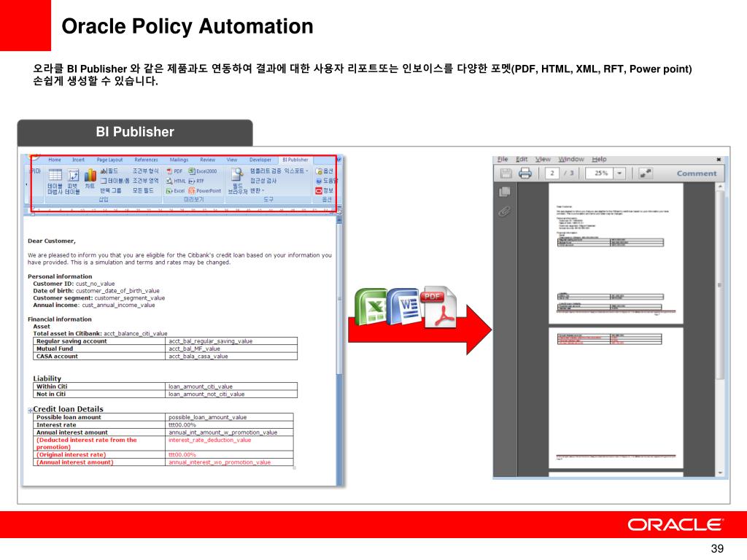Preview the template as Excel2000
This screenshot has width=747, height=560.
tap(203, 171)
